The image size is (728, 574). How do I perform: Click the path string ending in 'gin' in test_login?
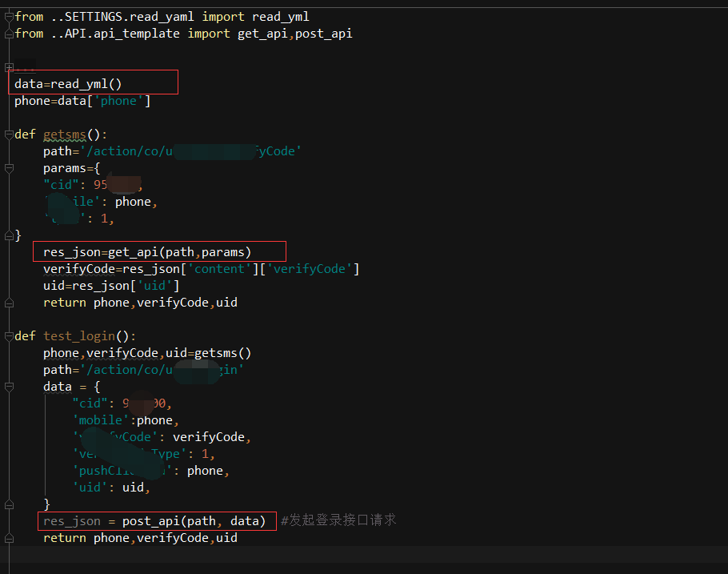(x=162, y=370)
